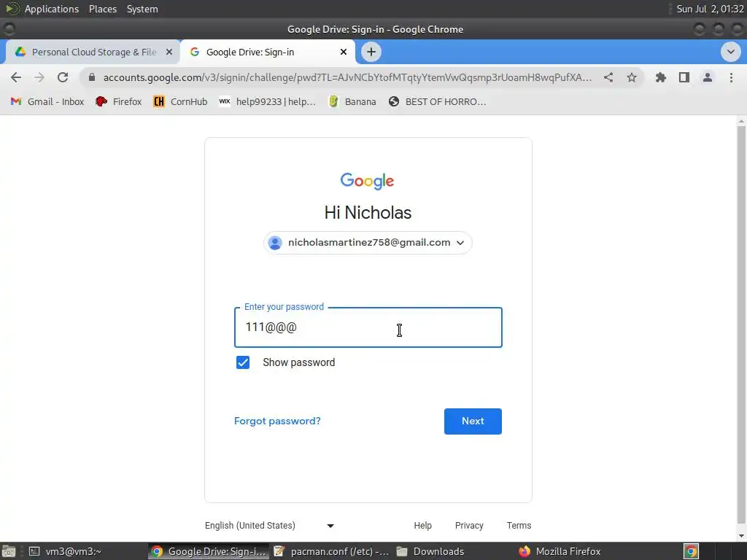The width and height of the screenshot is (747, 560).
Task: Close the Google Drive Sign-in tab
Action: click(344, 52)
